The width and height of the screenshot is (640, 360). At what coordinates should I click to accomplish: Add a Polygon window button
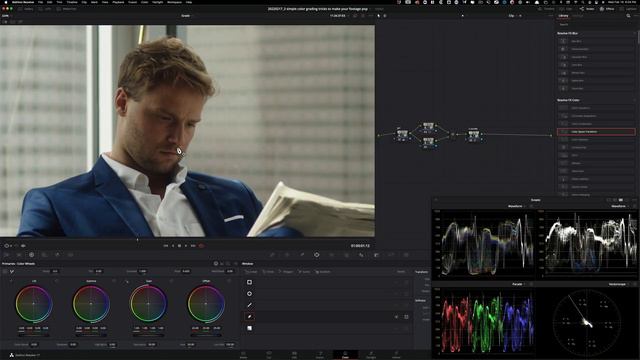(286, 271)
